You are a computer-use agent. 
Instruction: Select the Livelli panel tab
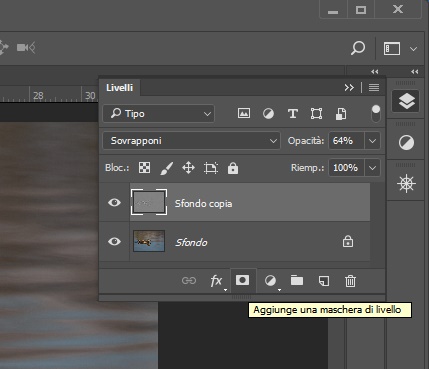[119, 88]
